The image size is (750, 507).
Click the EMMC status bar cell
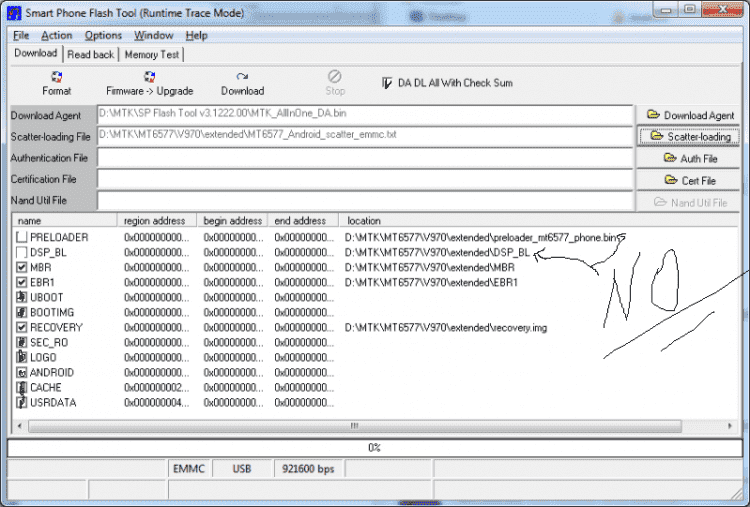pos(189,469)
